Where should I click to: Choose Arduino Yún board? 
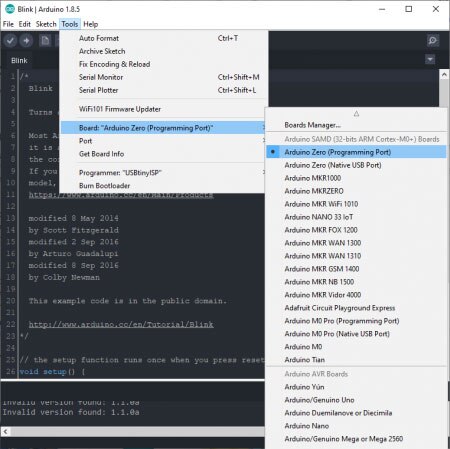point(356,387)
